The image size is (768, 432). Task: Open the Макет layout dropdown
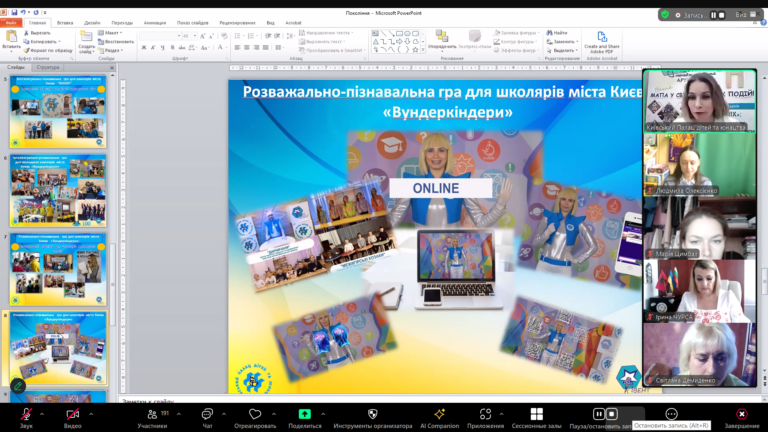[111, 32]
